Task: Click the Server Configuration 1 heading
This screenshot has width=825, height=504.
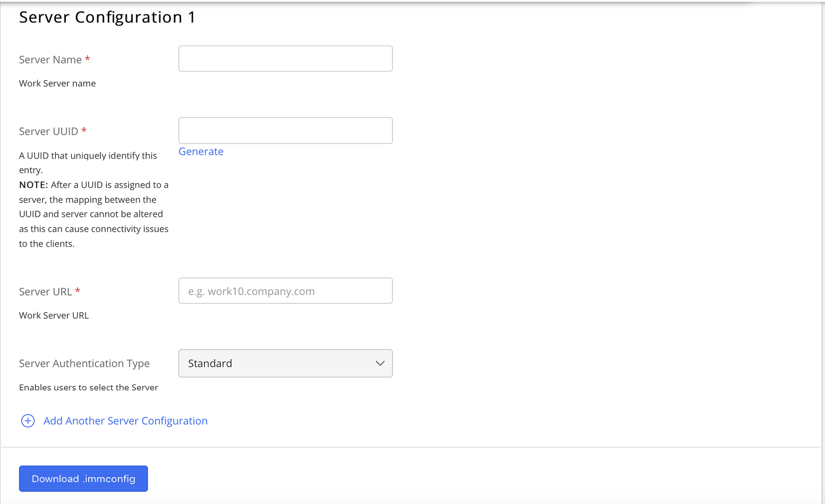Action: [x=107, y=18]
